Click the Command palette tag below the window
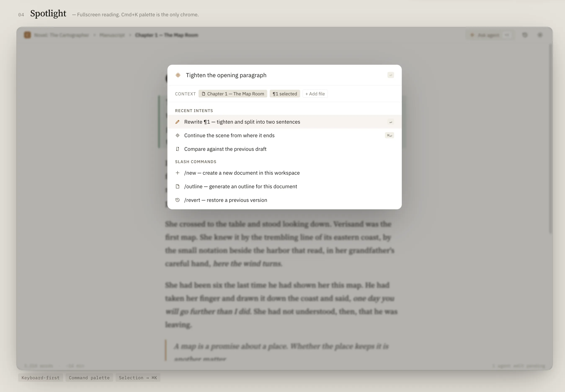Viewport: 565px width, 392px height. click(x=89, y=378)
